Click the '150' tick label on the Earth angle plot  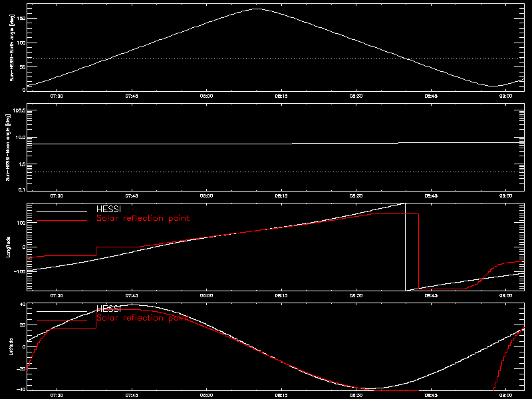21,19
